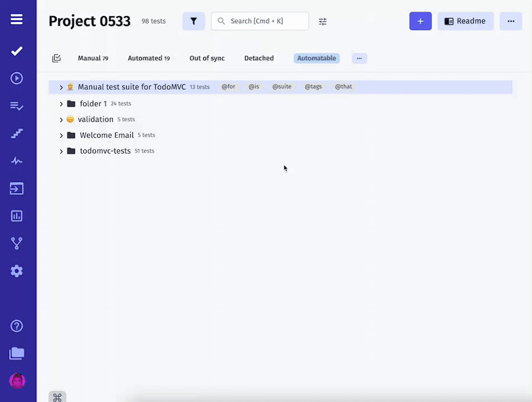Open the Steps staircase icon in sidebar

coord(17,133)
